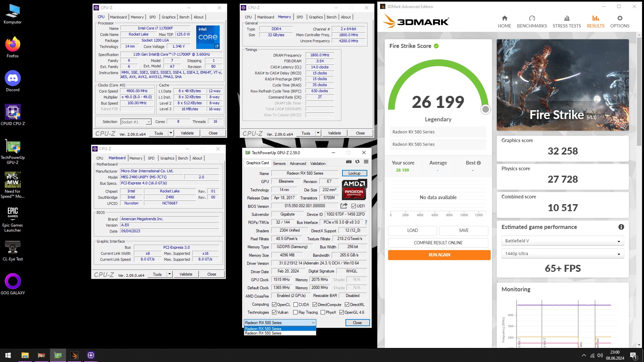
Task: Open STRESS TESTS in 3DMark
Action: coord(567,22)
